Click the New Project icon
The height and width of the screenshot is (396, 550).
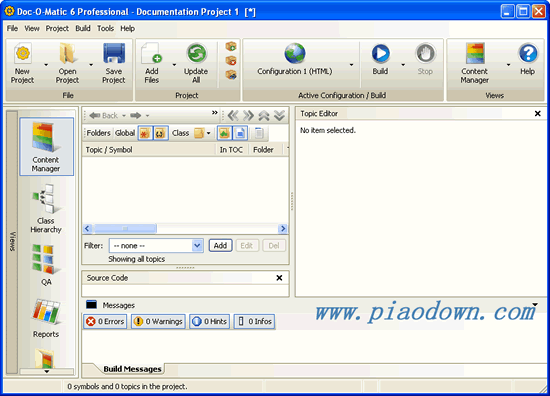[x=23, y=54]
